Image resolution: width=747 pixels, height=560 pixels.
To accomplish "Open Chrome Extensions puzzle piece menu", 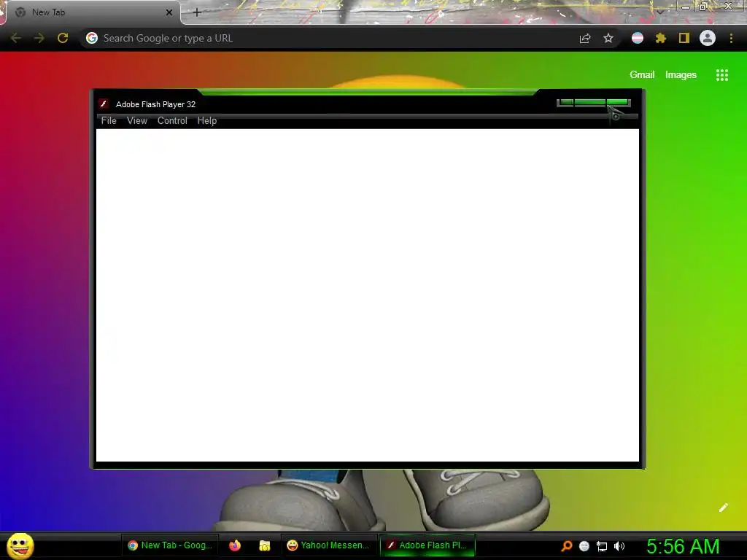I will click(x=660, y=38).
